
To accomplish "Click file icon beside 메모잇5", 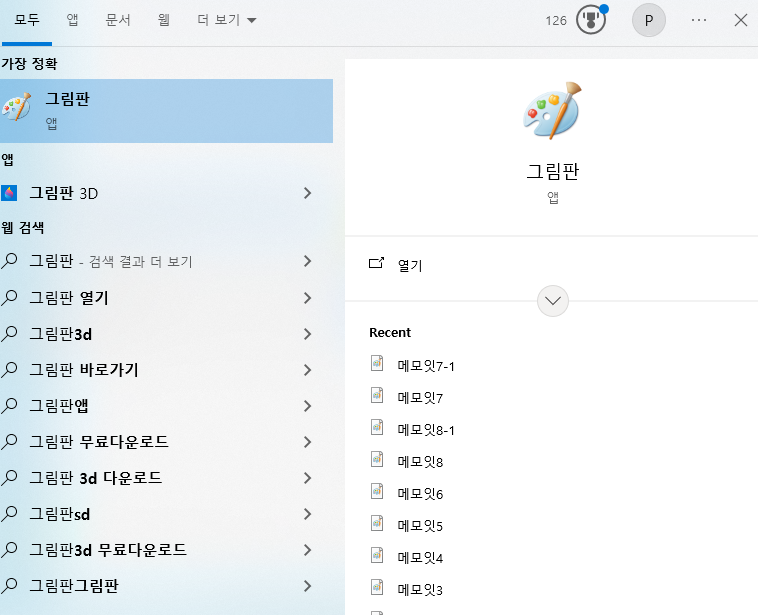I will (x=377, y=523).
